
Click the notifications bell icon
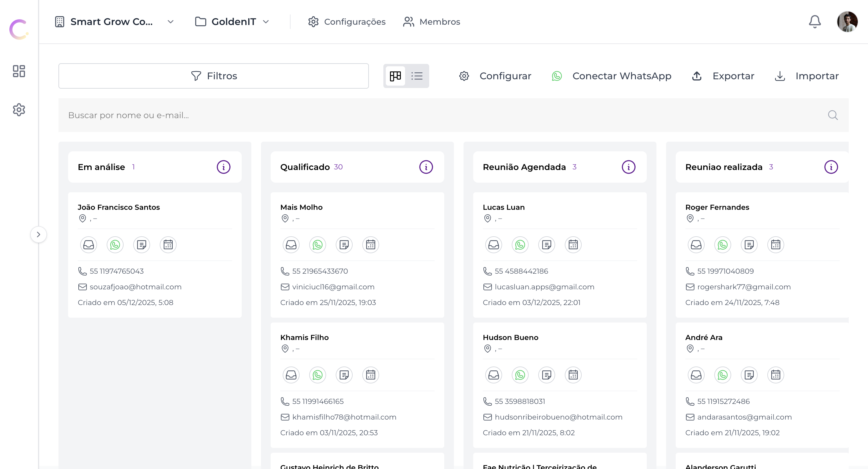coord(814,22)
